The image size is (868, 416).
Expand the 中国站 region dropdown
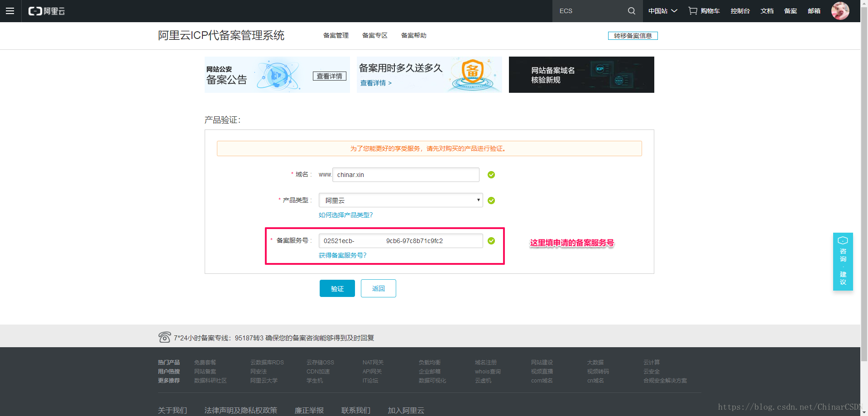[x=662, y=11]
